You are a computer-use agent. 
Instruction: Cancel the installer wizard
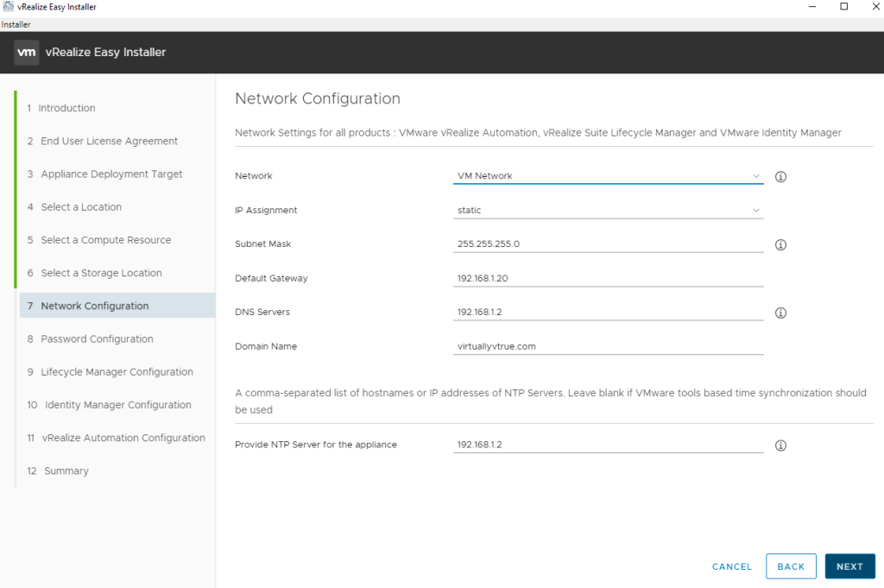click(x=732, y=566)
